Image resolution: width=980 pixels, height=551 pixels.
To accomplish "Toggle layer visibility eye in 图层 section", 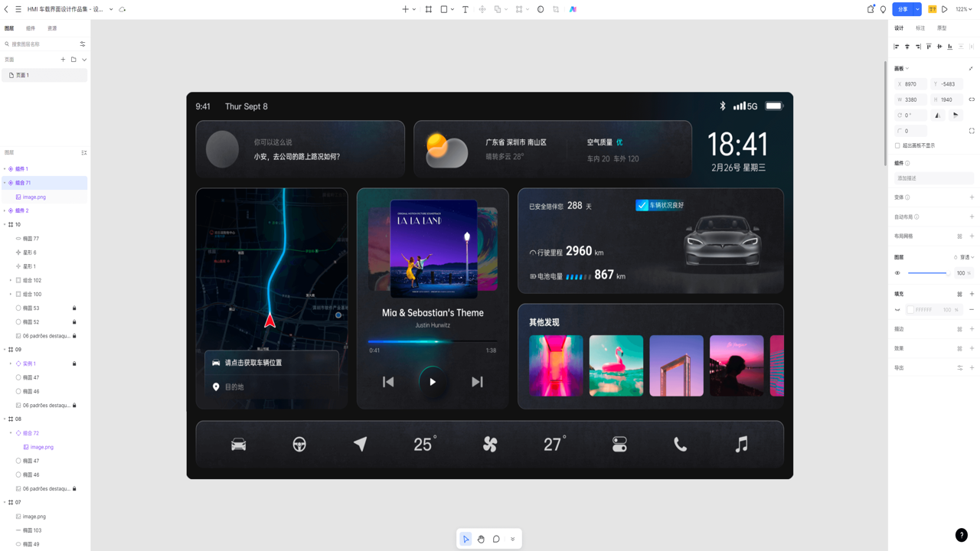I will 897,272.
